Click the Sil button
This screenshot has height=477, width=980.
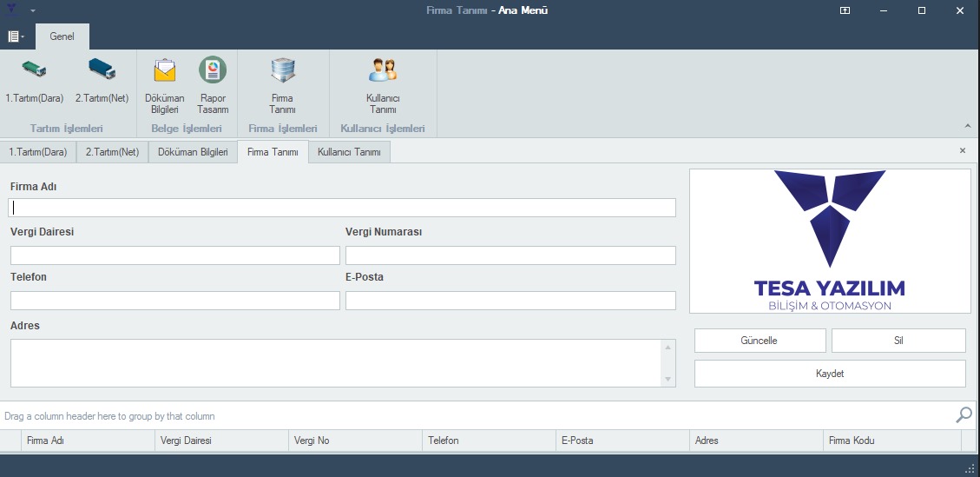pos(898,341)
